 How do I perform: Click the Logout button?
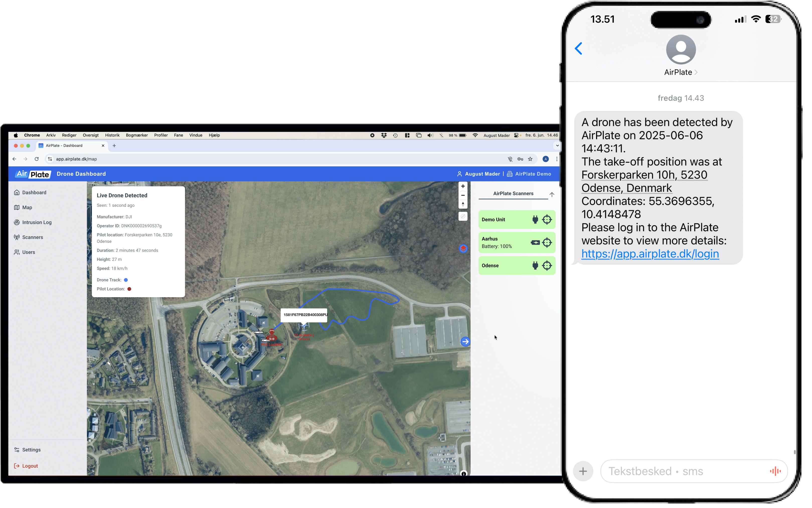click(x=30, y=466)
